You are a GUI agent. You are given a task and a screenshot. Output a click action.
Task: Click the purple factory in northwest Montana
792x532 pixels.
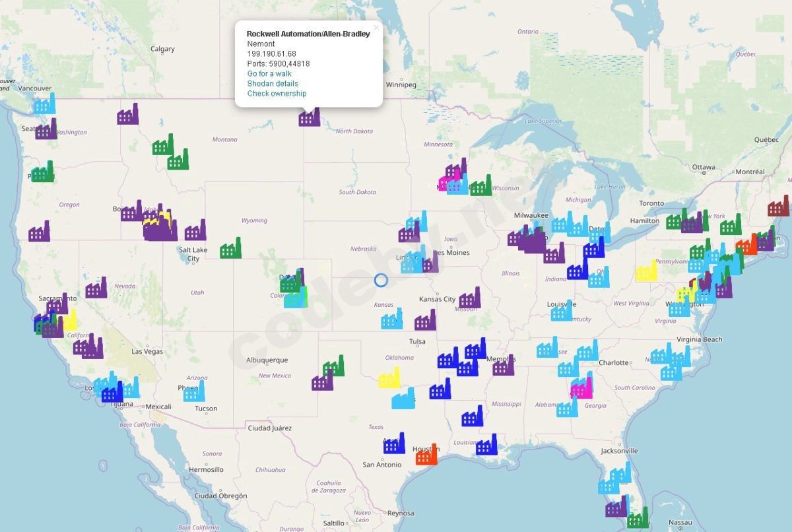point(127,116)
